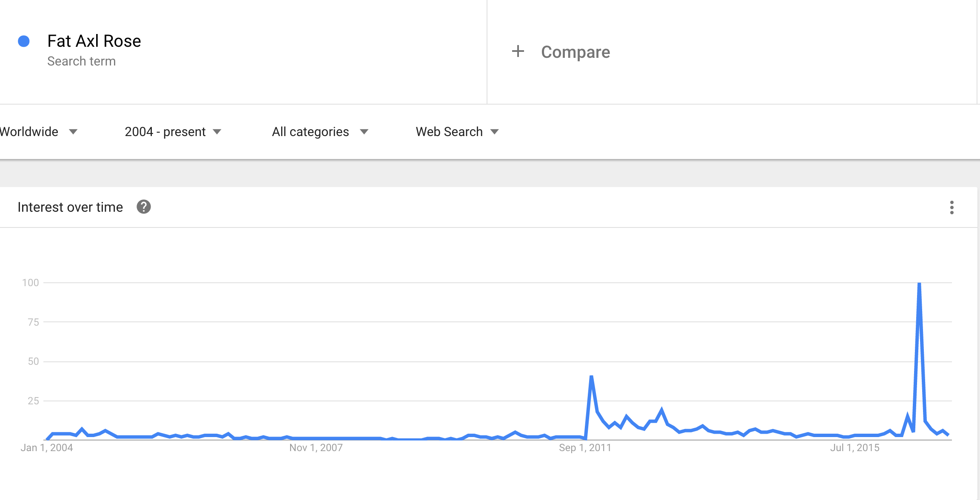Edit the Fat Axl Rose search term
The image size is (980, 500).
point(94,41)
